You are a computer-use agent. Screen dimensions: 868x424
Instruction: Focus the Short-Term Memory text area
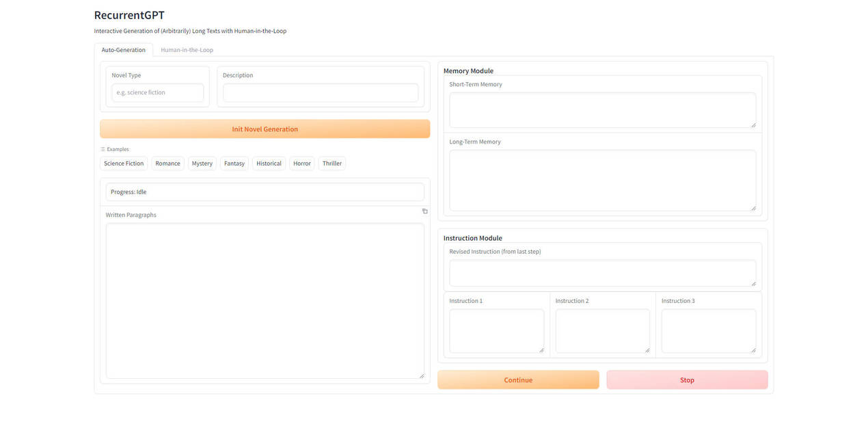pyautogui.click(x=602, y=110)
